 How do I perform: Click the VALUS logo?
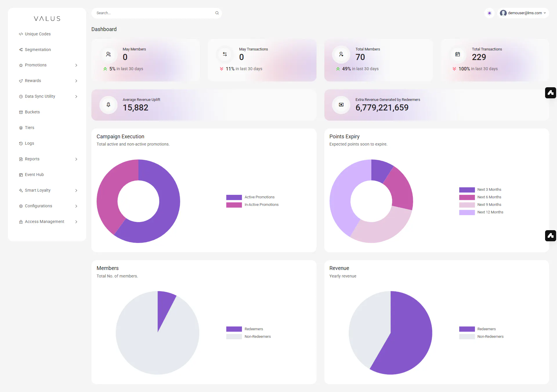point(47,19)
